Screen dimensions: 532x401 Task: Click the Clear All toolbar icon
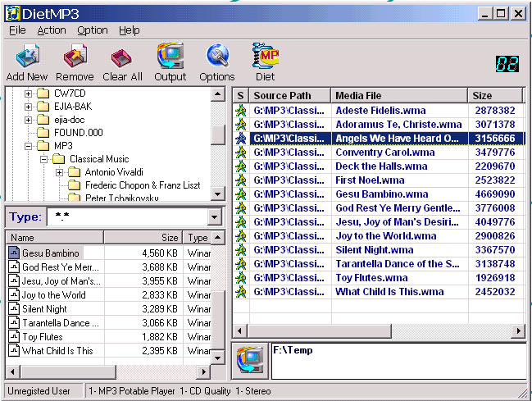(121, 57)
